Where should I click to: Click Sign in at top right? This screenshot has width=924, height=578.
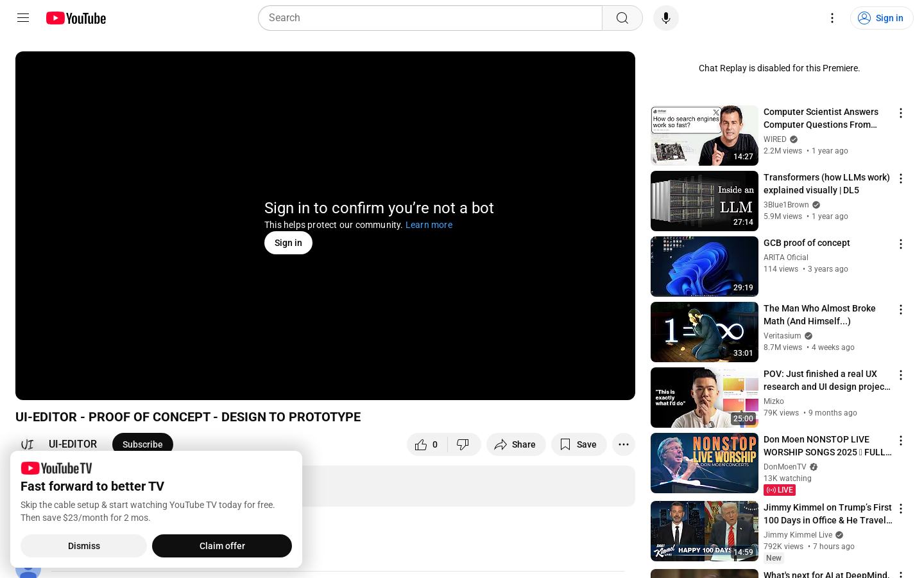[x=882, y=18]
